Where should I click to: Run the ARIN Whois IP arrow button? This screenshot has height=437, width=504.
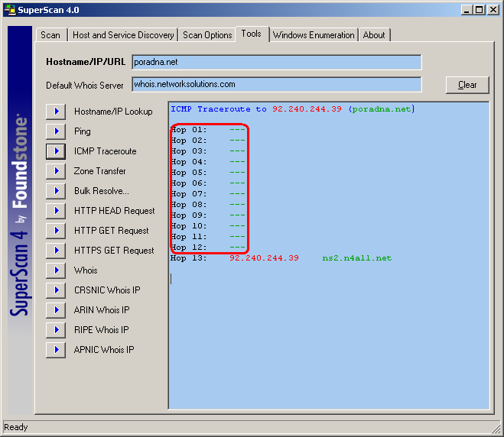click(56, 310)
